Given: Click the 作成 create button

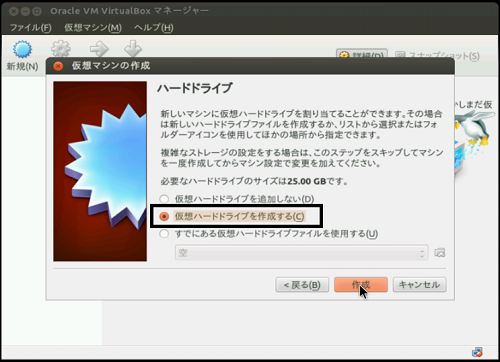Looking at the screenshot, I should (x=361, y=285).
